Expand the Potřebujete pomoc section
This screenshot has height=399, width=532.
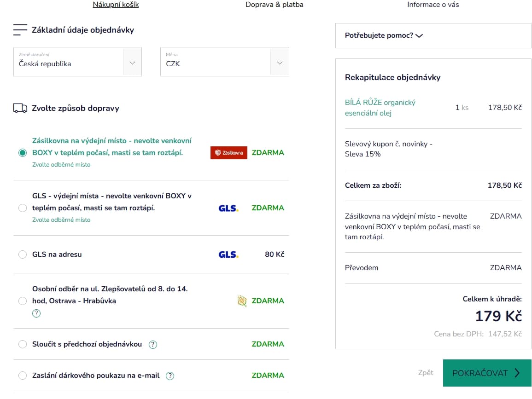(x=384, y=35)
